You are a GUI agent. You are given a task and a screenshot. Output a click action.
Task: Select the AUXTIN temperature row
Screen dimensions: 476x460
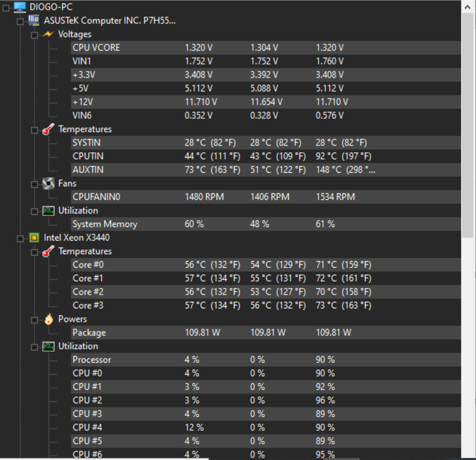pyautogui.click(x=266, y=170)
